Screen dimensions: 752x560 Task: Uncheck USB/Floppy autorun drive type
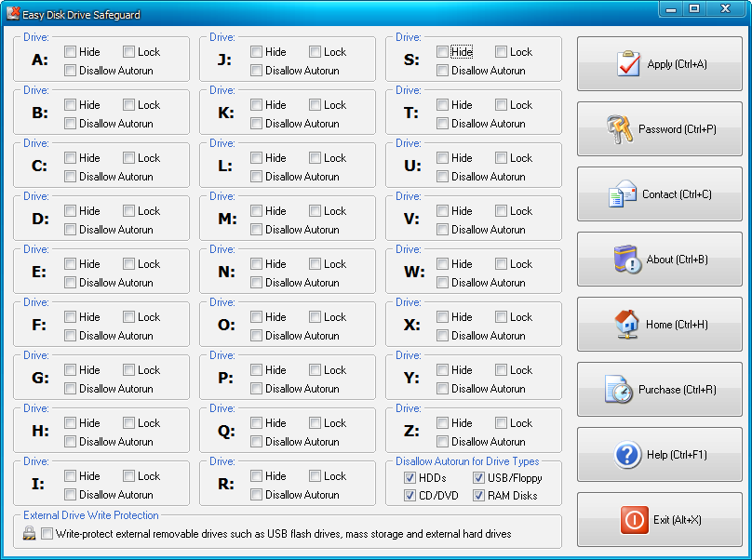[478, 478]
